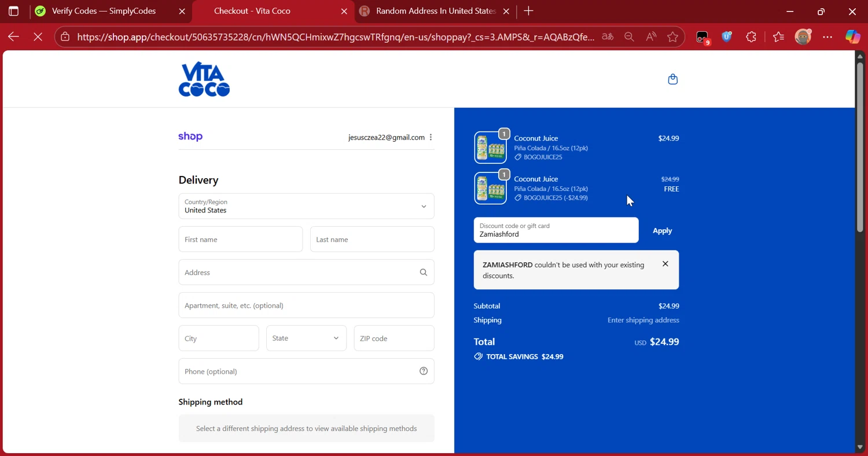This screenshot has width=868, height=456.
Task: Close the Checkout - Vita Coco tab
Action: coord(344,11)
